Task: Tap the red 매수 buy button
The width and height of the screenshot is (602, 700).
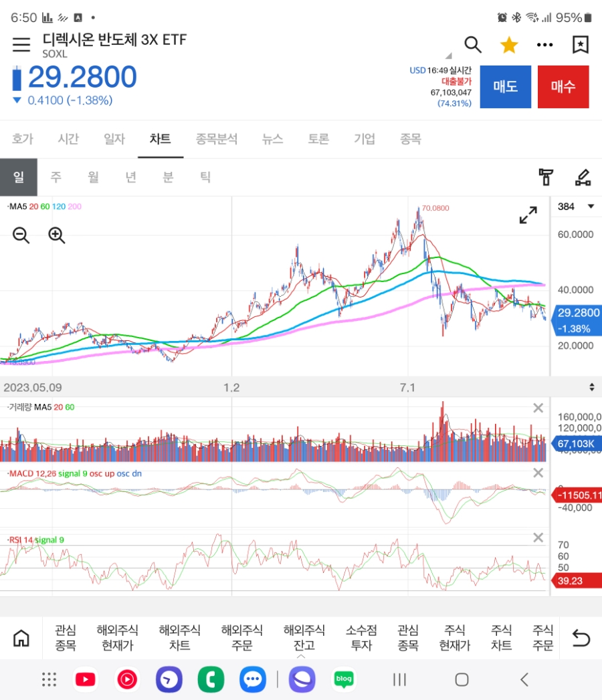Action: coord(563,87)
